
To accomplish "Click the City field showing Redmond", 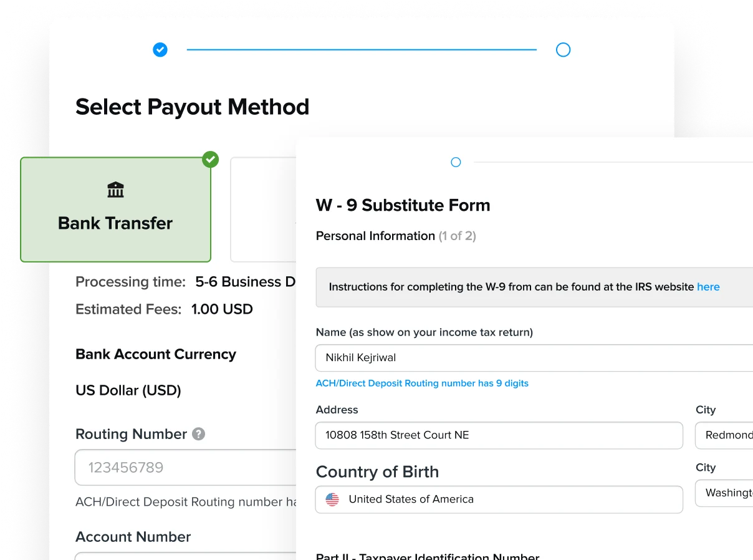I will coord(724,435).
